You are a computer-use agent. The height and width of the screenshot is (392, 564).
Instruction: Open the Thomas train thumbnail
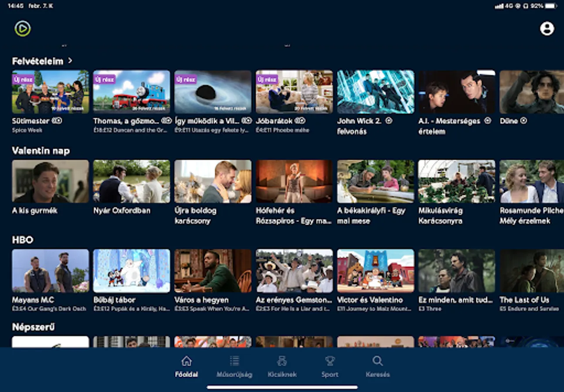(x=132, y=92)
